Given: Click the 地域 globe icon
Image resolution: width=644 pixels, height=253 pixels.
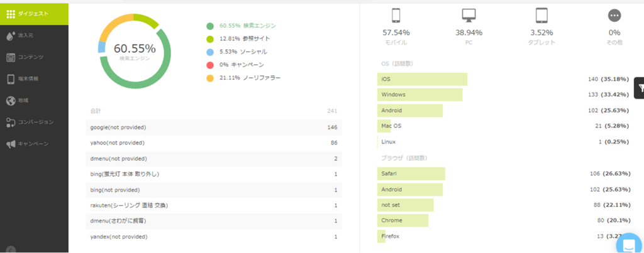Looking at the screenshot, I should (x=11, y=100).
